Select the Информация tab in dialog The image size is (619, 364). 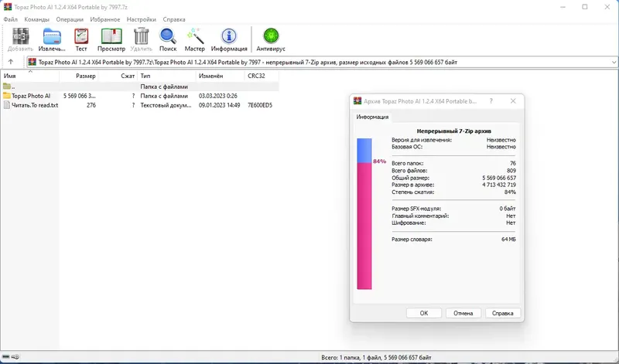[372, 117]
